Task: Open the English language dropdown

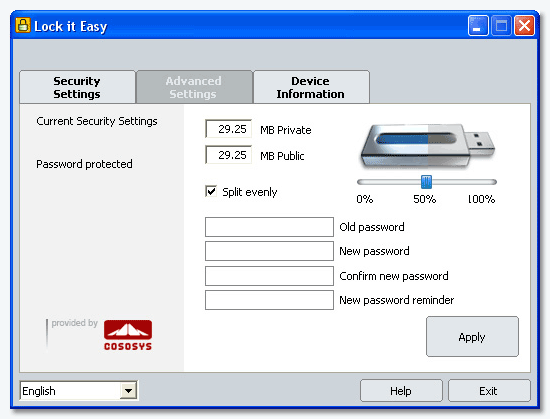Action: (x=128, y=390)
